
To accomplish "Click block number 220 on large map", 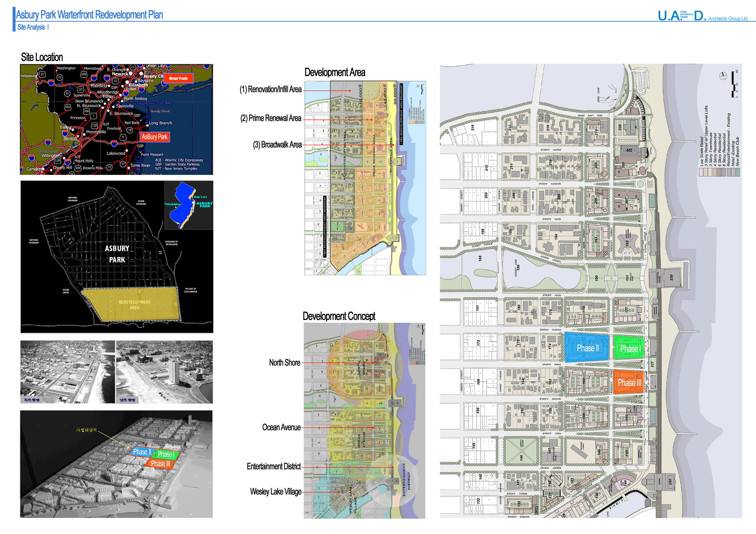I will [x=620, y=127].
